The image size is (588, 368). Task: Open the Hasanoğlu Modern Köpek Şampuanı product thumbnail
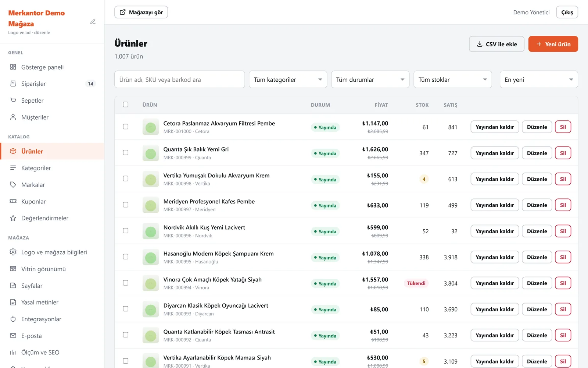150,257
